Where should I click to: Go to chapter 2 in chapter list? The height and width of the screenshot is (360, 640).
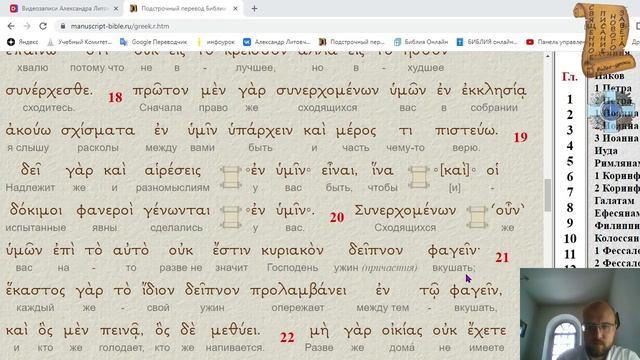point(570,115)
